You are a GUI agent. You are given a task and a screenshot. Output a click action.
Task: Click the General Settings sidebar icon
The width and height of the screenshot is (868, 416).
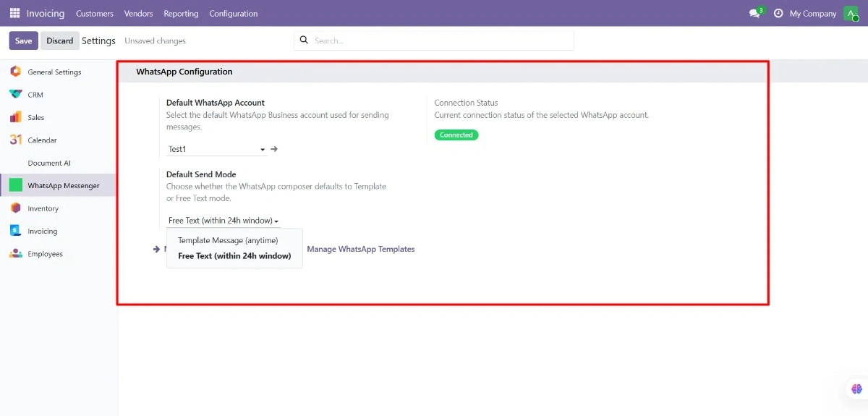pos(15,72)
